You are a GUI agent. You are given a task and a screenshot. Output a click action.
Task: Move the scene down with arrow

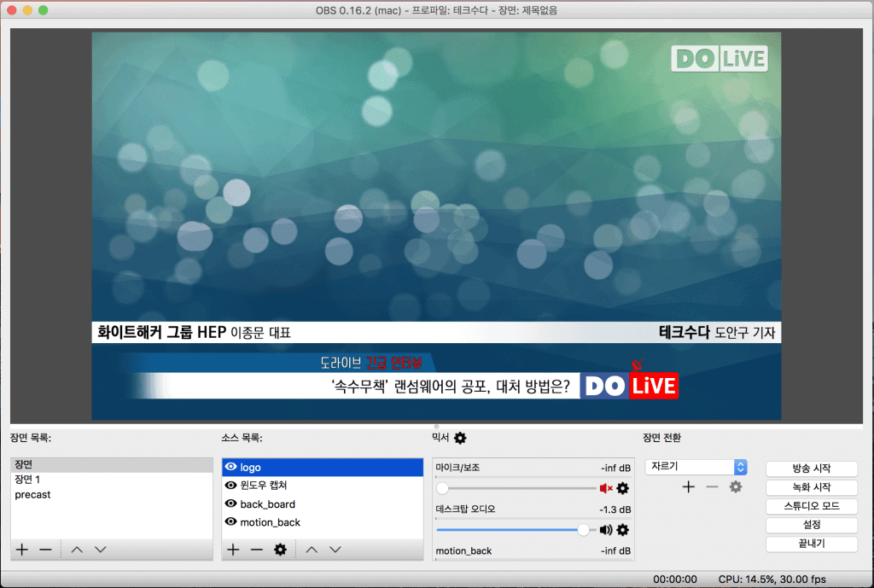coord(101,550)
